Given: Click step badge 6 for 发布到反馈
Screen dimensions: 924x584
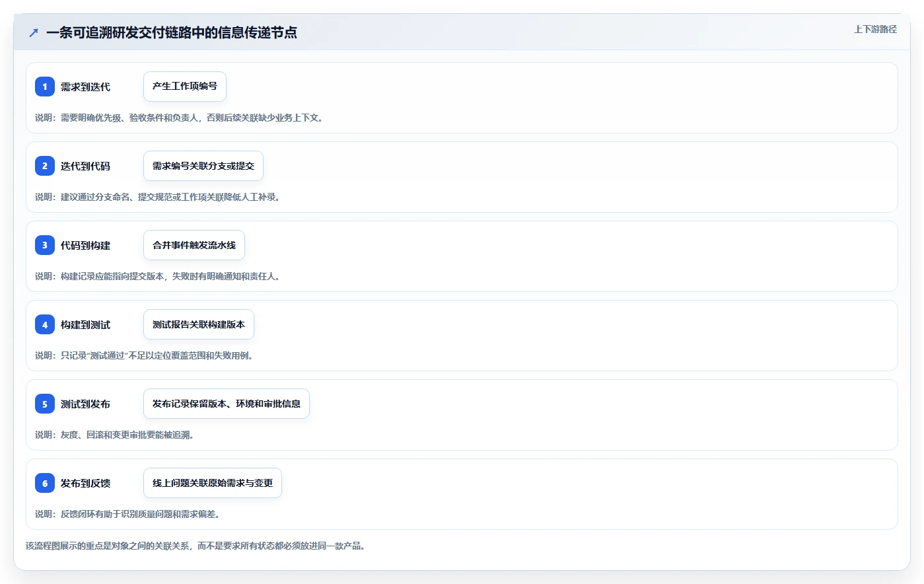Looking at the screenshot, I should (x=45, y=483).
